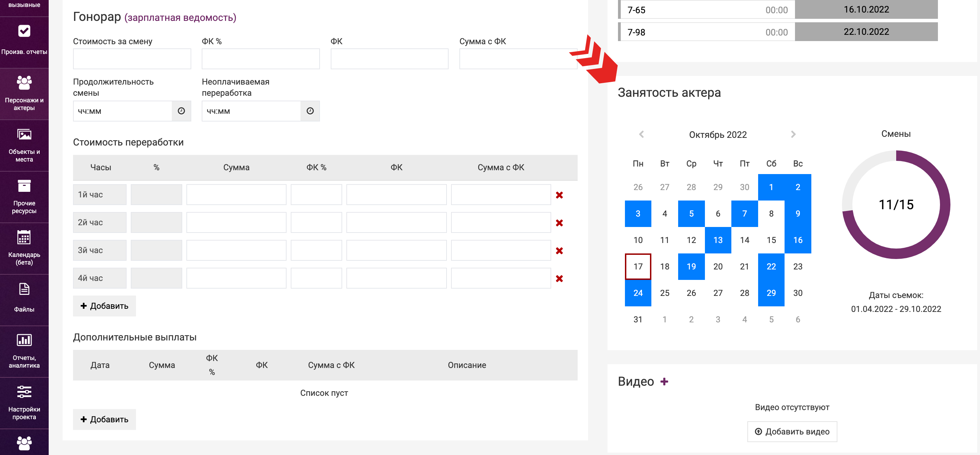
Task: Select October 19 in the calendar
Action: pos(691,267)
